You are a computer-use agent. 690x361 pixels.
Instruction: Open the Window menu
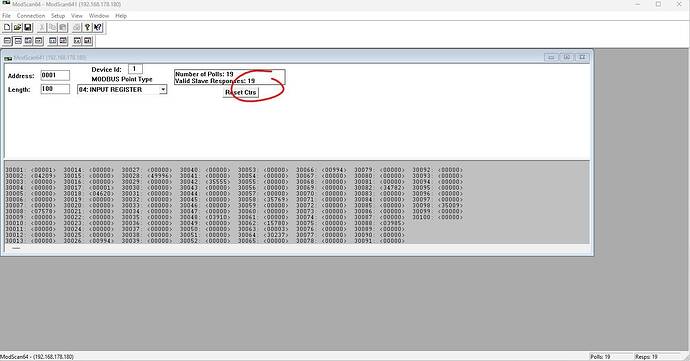(99, 16)
